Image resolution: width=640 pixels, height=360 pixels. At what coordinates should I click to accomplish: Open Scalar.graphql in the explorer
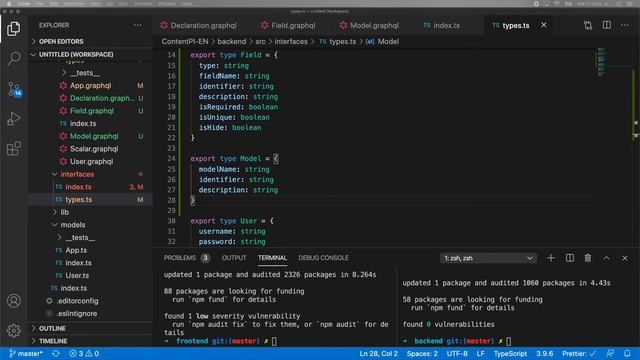(94, 149)
